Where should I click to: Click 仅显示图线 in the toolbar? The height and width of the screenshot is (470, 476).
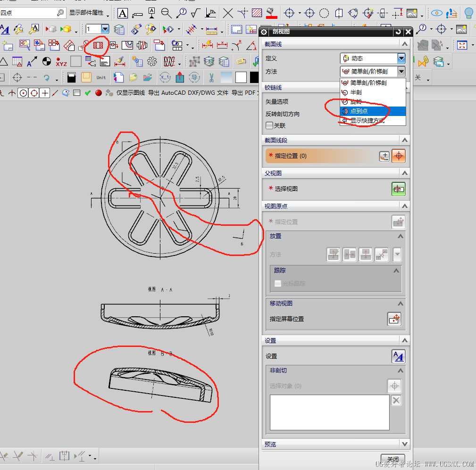[131, 93]
